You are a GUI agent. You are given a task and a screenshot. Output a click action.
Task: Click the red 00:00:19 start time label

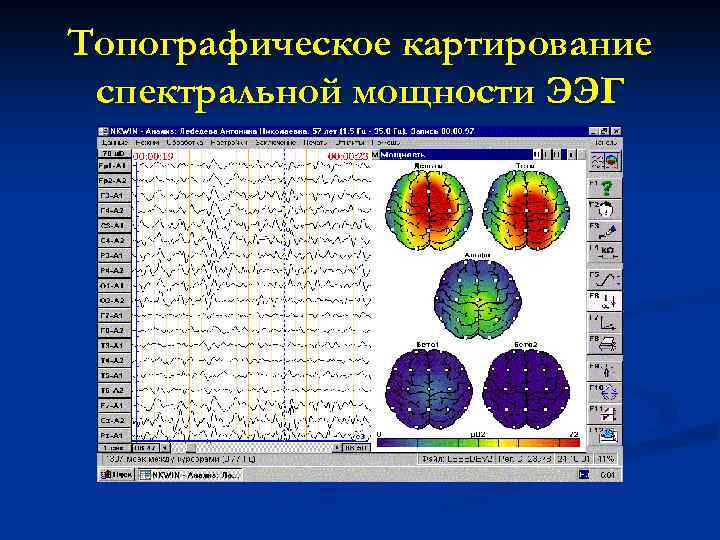coord(153,157)
